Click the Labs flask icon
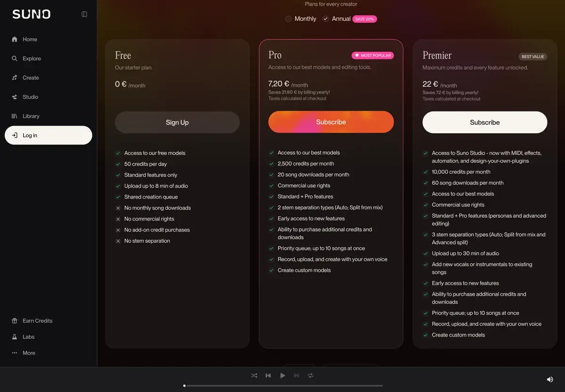This screenshot has width=565, height=392. 14,337
